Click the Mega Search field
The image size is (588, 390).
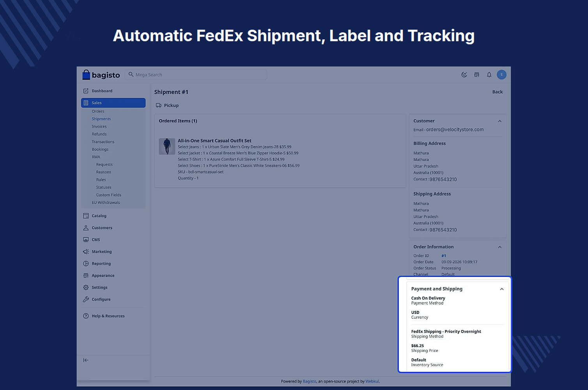196,74
